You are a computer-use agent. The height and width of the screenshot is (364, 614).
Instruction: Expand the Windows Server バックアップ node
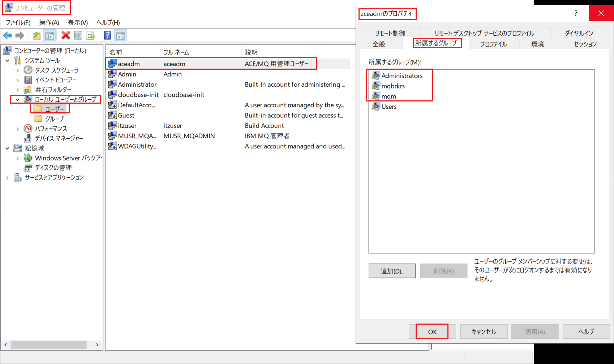pyautogui.click(x=17, y=158)
